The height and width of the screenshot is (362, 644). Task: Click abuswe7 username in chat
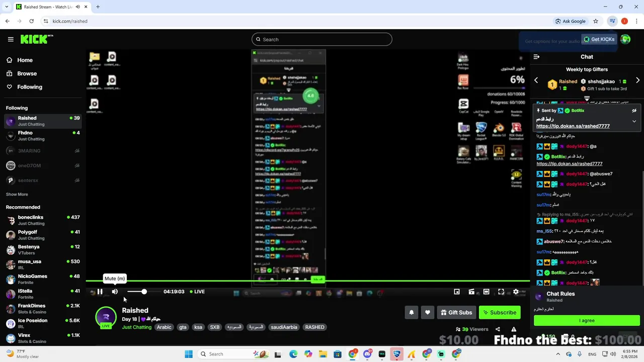[552, 241]
